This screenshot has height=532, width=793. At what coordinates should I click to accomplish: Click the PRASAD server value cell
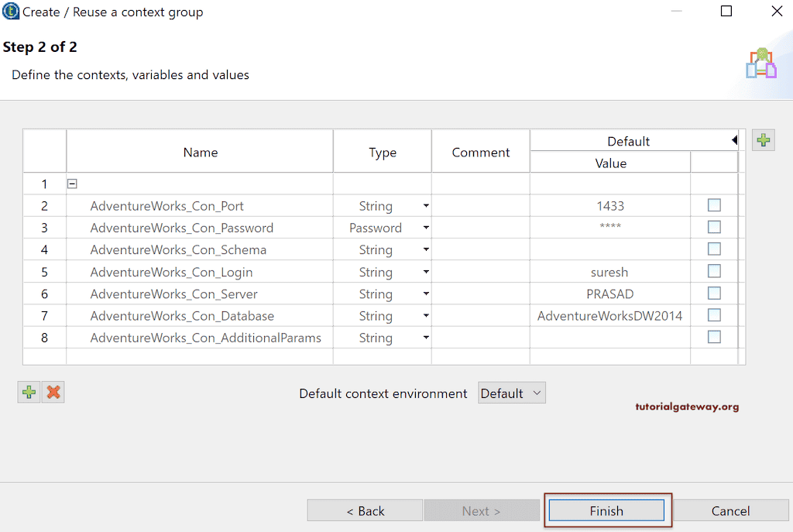tap(610, 294)
